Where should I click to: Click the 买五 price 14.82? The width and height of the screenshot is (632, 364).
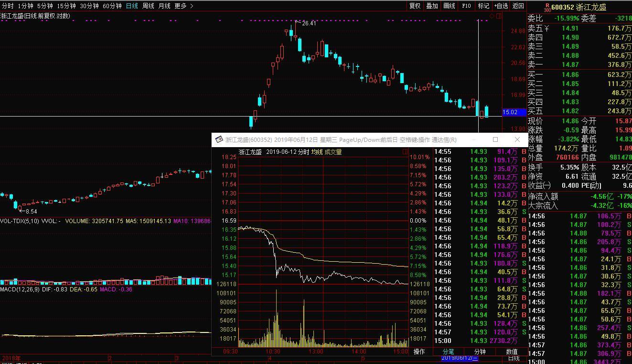tap(570, 111)
